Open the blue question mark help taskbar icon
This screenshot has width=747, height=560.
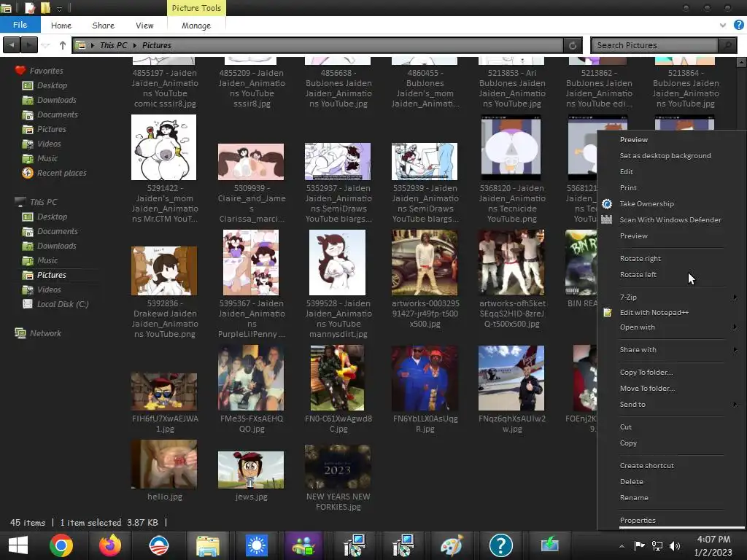500,545
